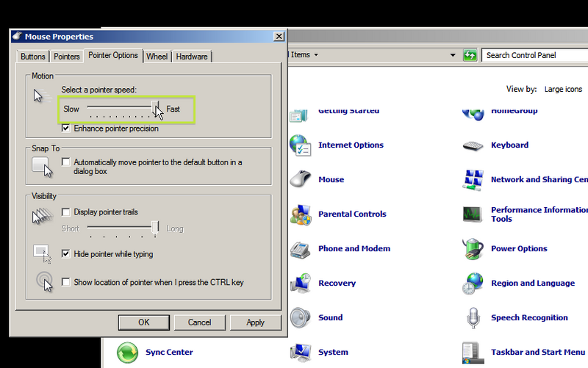588x368 pixels.
Task: Select the Pointer Options tab
Action: click(113, 56)
